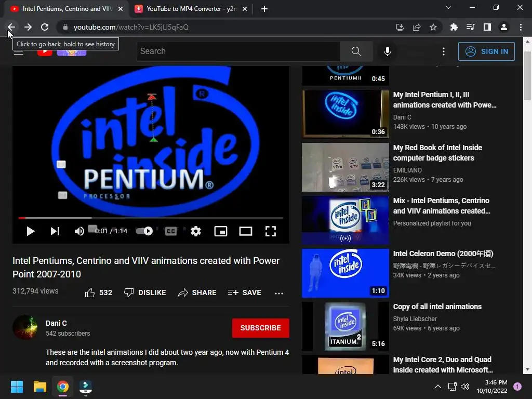Open My Red Book of Intel Inside title
The height and width of the screenshot is (399, 532).
point(437,153)
